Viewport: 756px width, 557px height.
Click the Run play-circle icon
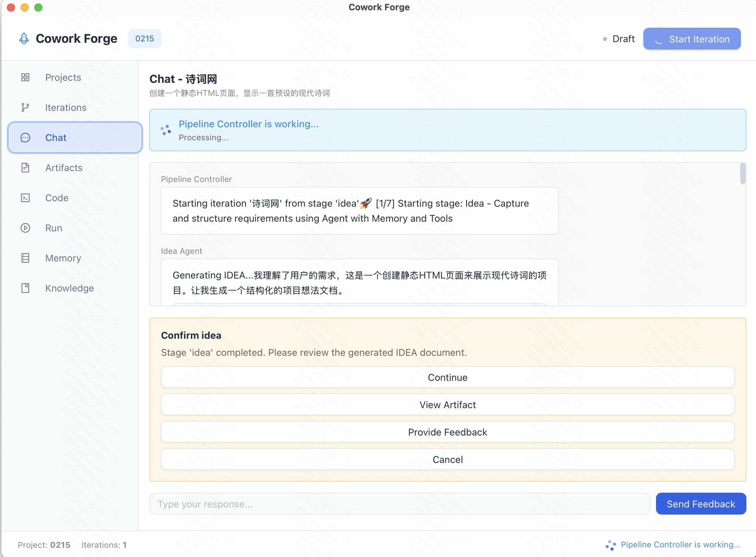coord(25,228)
